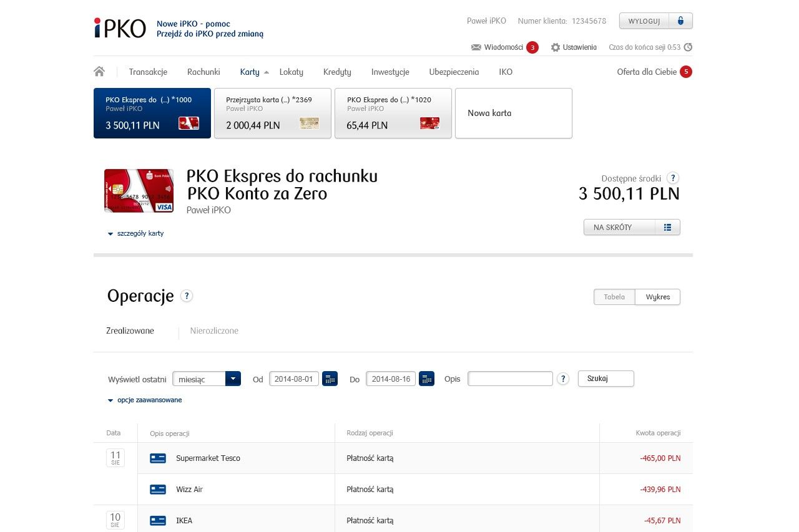Click the 11 SIE date badge
The image size is (799, 532).
(115, 458)
